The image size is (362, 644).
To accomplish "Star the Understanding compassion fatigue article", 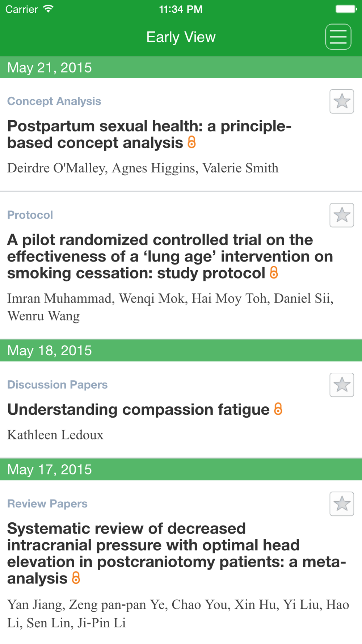I will point(342,385).
